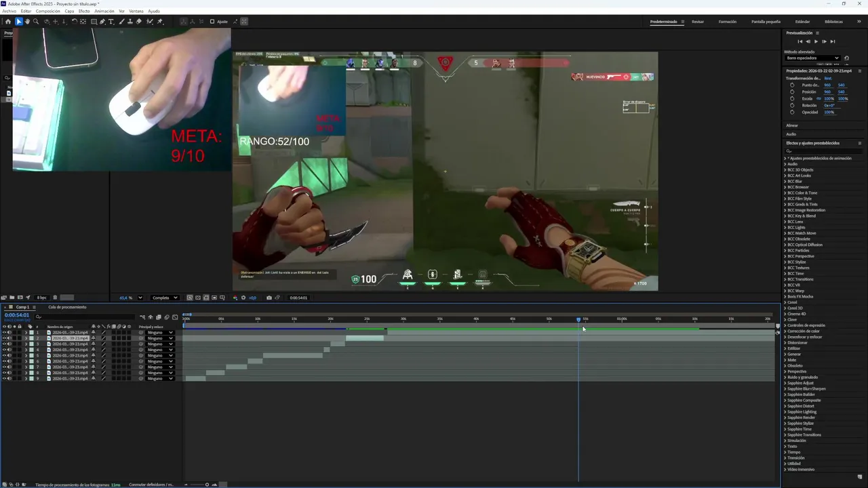Viewport: 868px width, 488px height.
Task: Expand layer 4 properties twirl arrow
Action: point(26,350)
